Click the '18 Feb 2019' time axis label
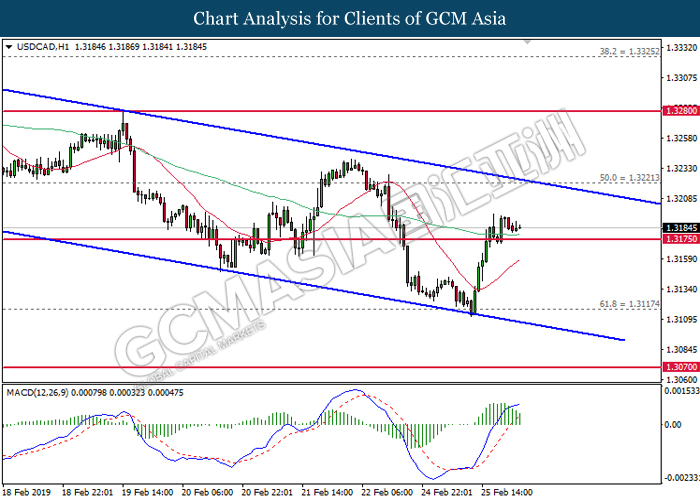Image resolution: width=700 pixels, height=500 pixels. 27,492
